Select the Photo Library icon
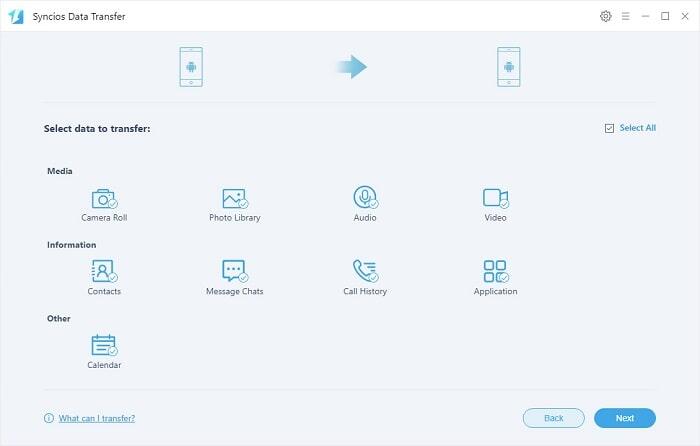Viewport: 700px width, 446px height. [234, 198]
